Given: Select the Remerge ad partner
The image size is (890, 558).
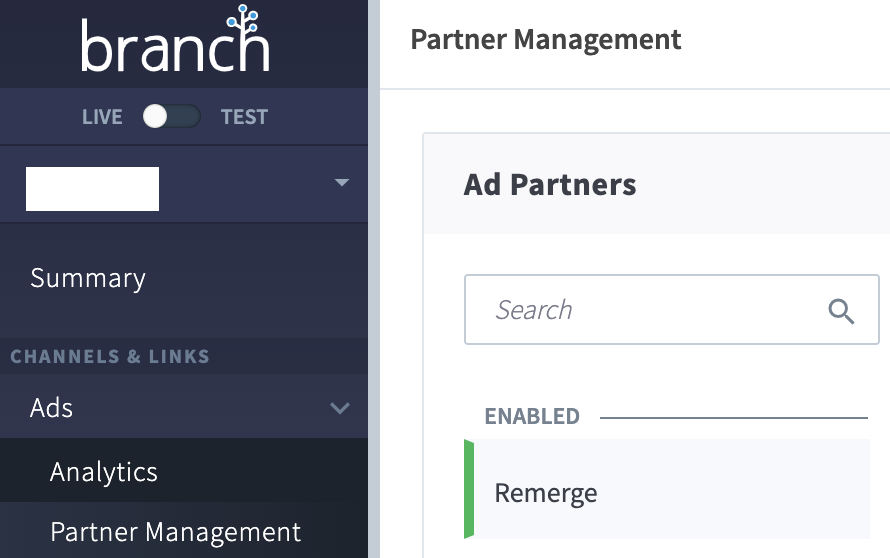Looking at the screenshot, I should pyautogui.click(x=667, y=489).
